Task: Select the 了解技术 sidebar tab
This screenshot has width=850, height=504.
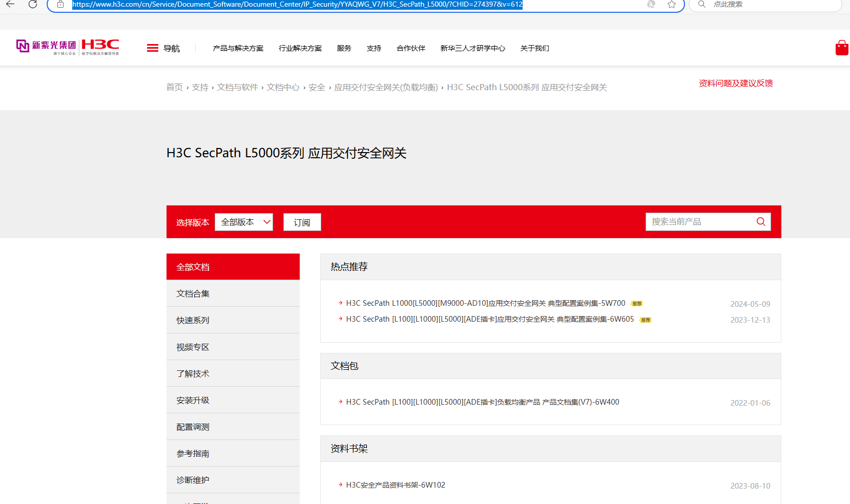Action: pyautogui.click(x=233, y=373)
